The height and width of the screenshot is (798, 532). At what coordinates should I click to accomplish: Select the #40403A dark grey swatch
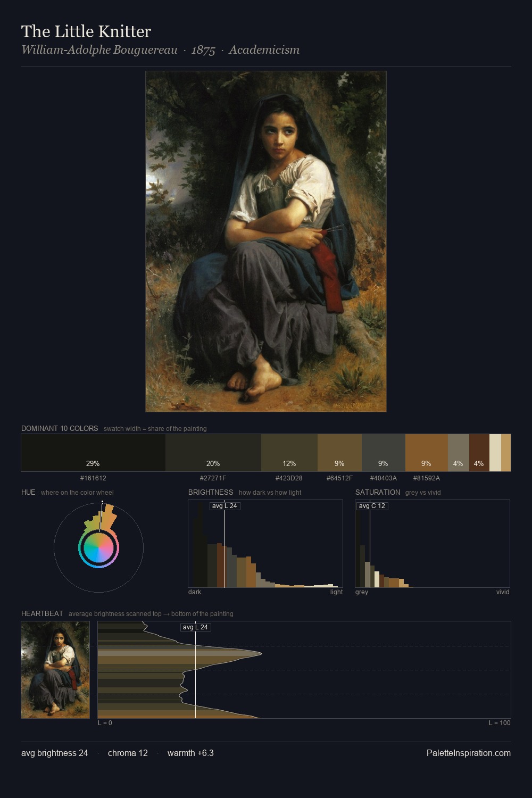click(384, 453)
